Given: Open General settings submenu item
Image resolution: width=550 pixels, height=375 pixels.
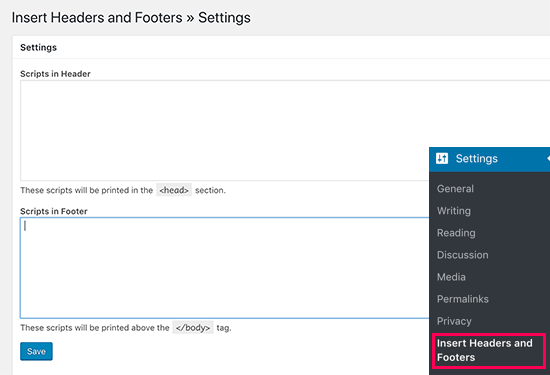Looking at the screenshot, I should pos(455,189).
